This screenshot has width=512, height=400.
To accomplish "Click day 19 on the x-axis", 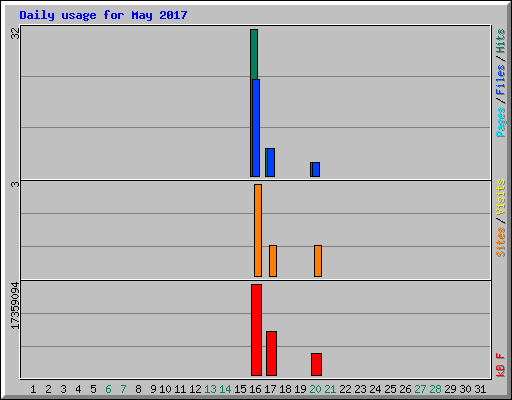I will point(300,389).
